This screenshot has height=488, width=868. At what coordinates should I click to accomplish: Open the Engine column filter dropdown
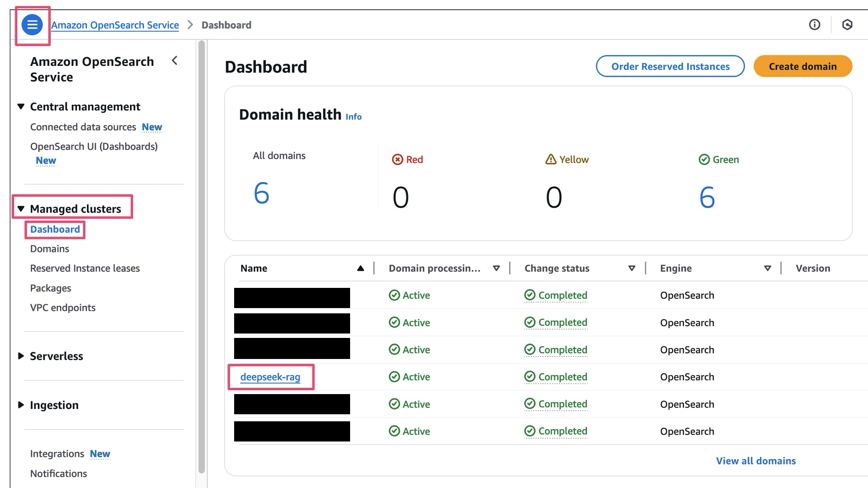(x=768, y=268)
